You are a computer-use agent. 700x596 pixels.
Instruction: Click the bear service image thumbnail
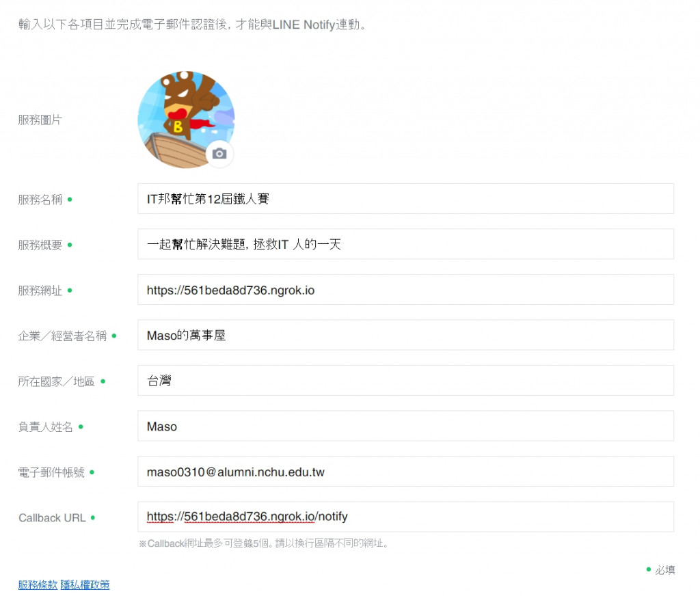point(186,120)
